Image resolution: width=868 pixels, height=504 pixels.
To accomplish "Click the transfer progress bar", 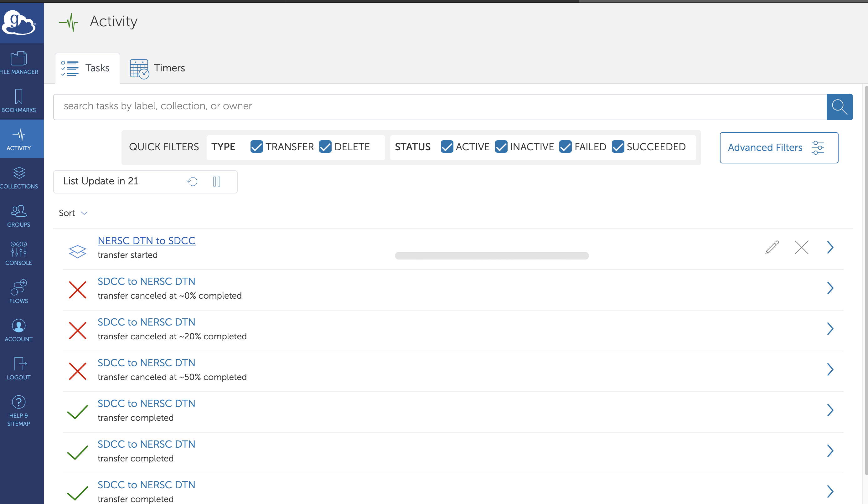I will (x=492, y=255).
